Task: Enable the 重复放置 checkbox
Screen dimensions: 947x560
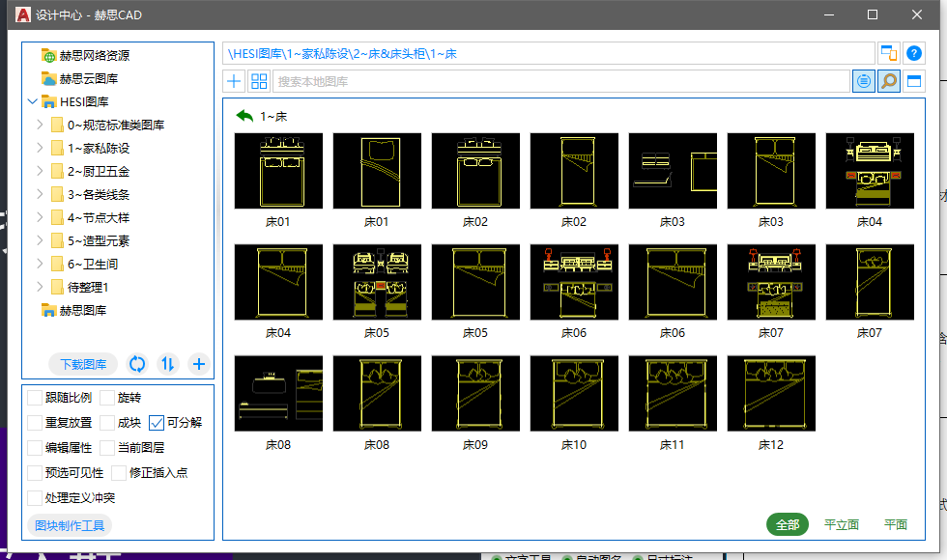Action: [x=35, y=423]
